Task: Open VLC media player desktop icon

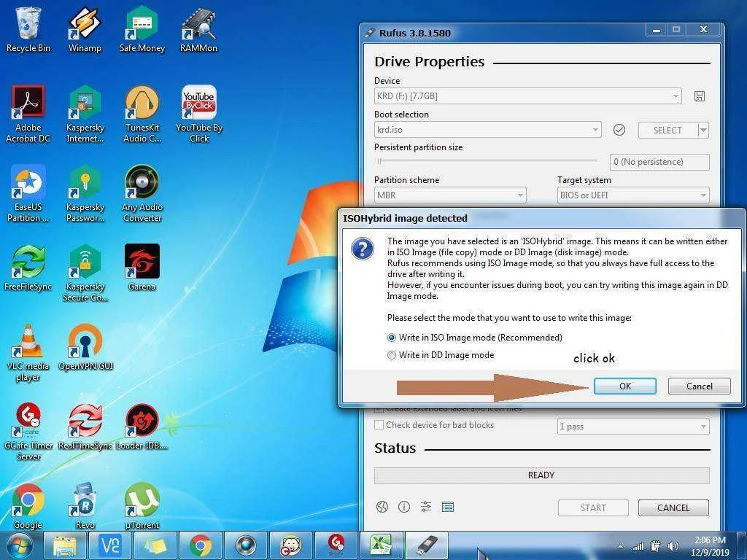Action: pyautogui.click(x=28, y=353)
